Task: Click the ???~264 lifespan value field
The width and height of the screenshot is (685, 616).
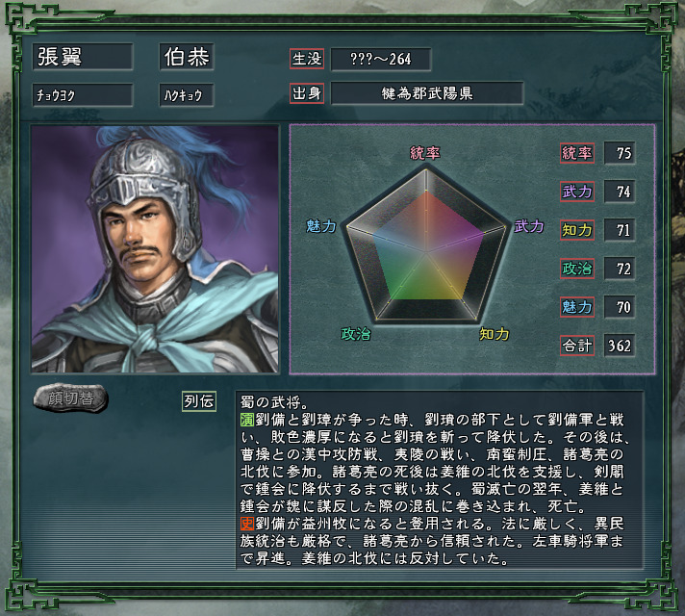Action: click(381, 59)
